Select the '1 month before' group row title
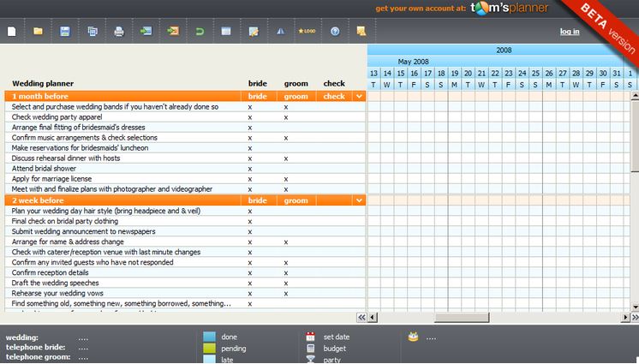639x364 pixels. [x=40, y=96]
